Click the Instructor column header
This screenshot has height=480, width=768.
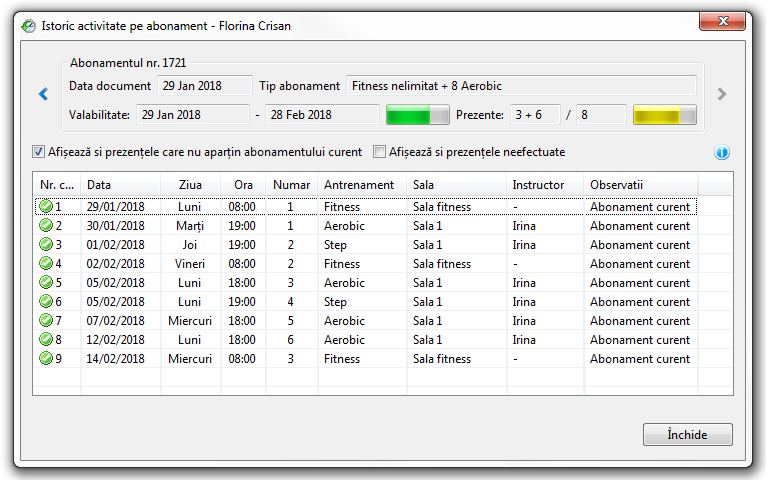(544, 185)
